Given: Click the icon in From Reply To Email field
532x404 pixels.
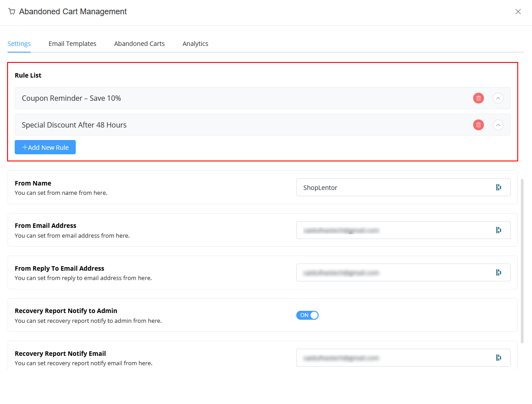Looking at the screenshot, I should (x=499, y=272).
